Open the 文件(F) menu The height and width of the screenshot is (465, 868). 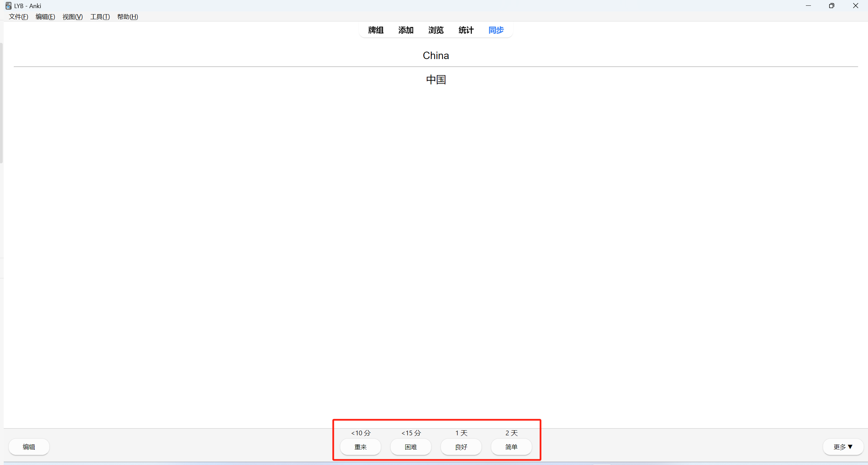tap(18, 17)
